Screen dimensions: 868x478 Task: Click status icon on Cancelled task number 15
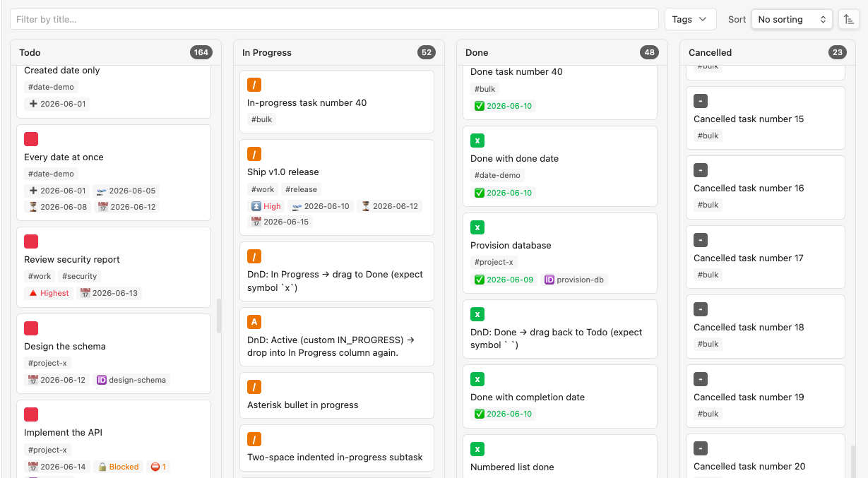click(701, 101)
